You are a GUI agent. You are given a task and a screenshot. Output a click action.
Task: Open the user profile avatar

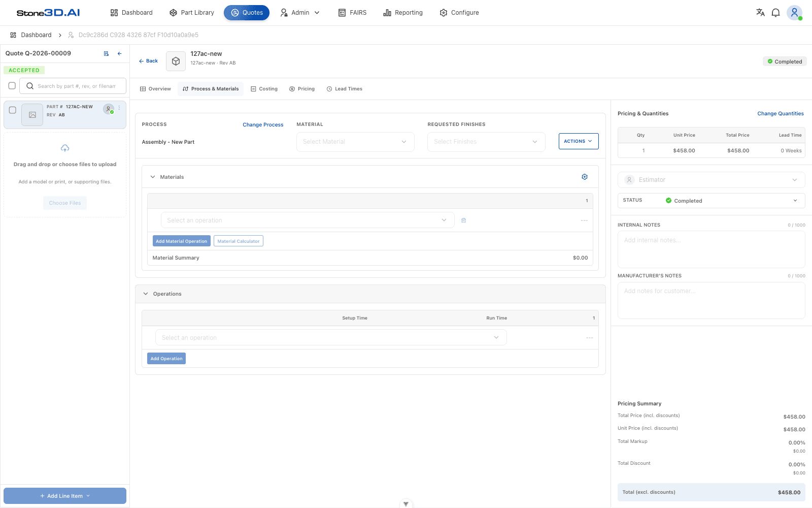pos(794,13)
